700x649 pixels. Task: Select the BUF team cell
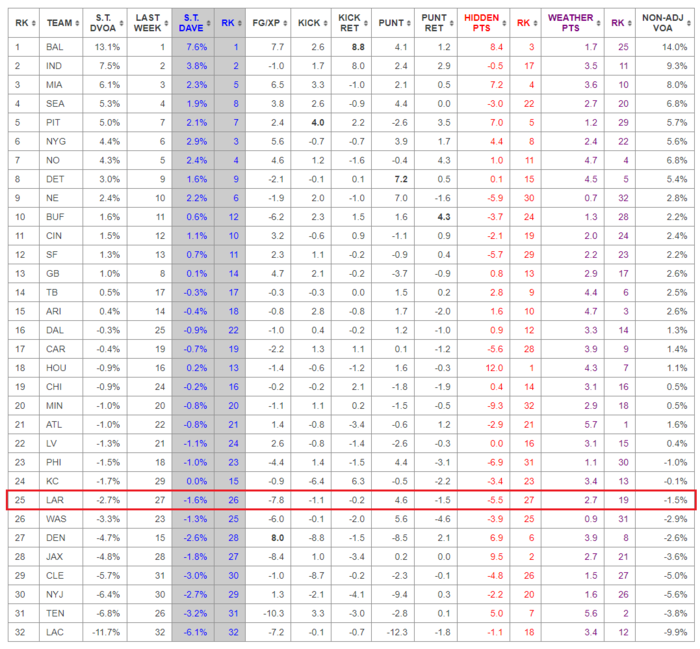(61, 217)
